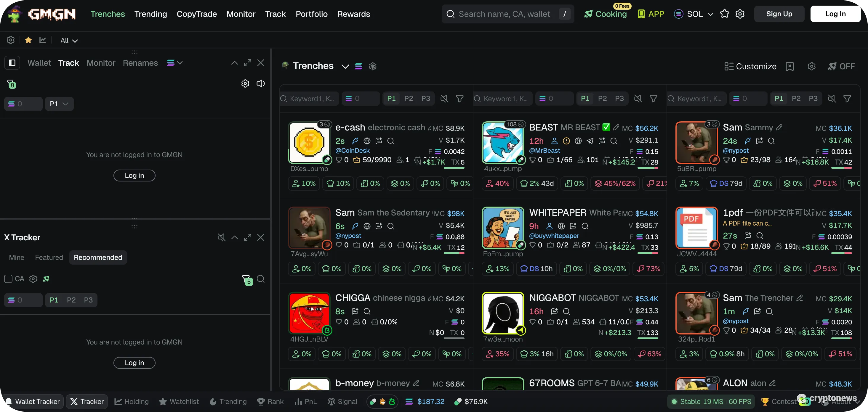Click the favorites star in the top bar

tap(724, 14)
